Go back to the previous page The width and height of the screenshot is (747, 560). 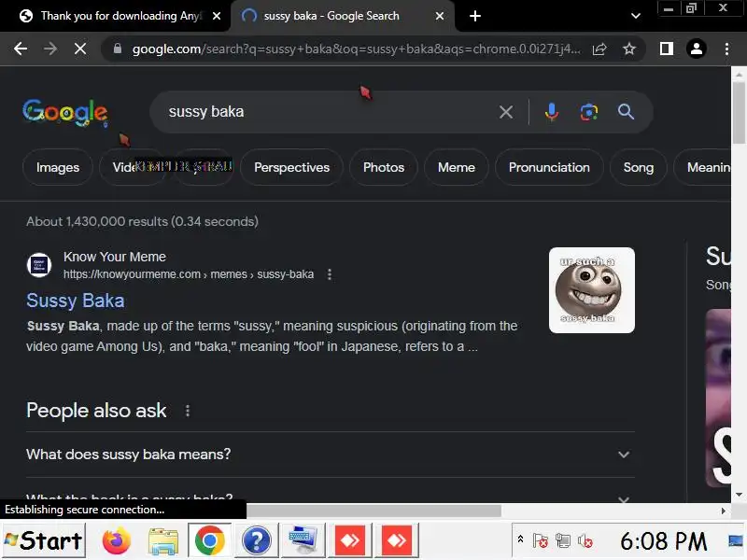[20, 49]
